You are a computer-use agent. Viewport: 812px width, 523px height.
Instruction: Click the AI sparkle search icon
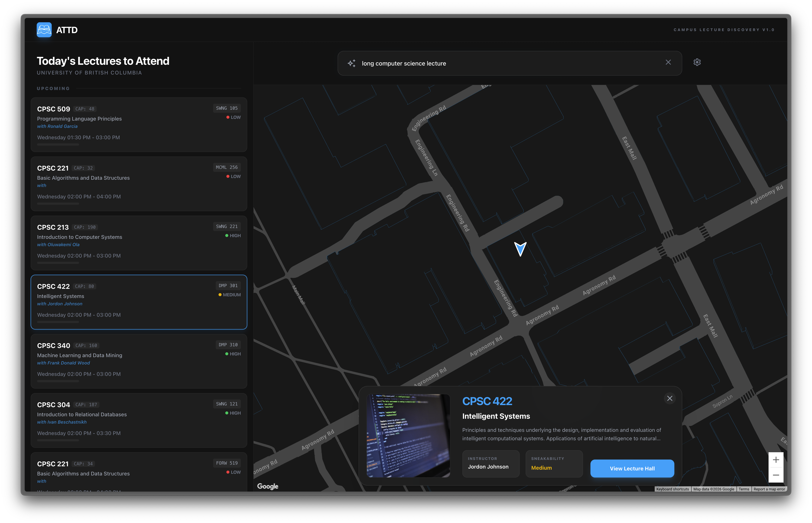(351, 63)
